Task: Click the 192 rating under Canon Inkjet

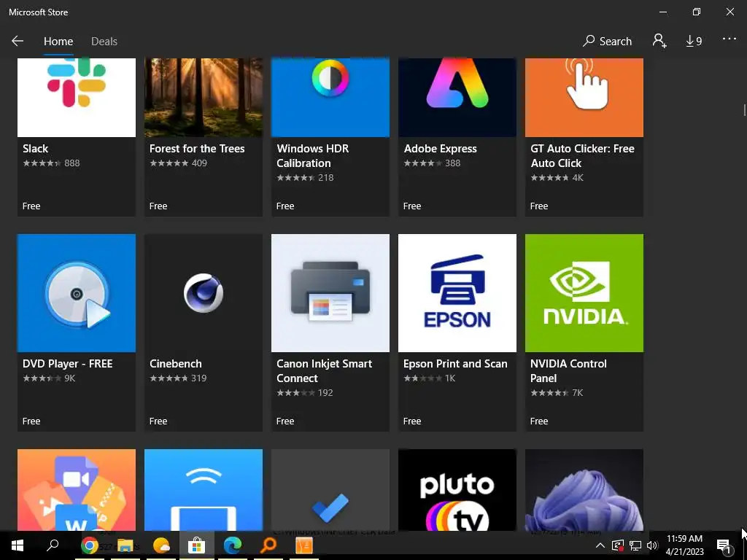Action: coord(325,393)
